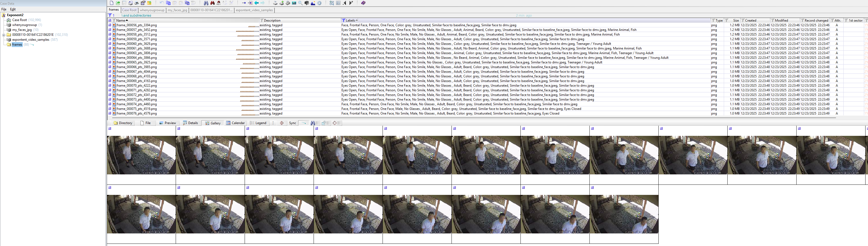The width and height of the screenshot is (868, 246).
Task: Click the blue left arrow Back icon
Action: tap(256, 3)
